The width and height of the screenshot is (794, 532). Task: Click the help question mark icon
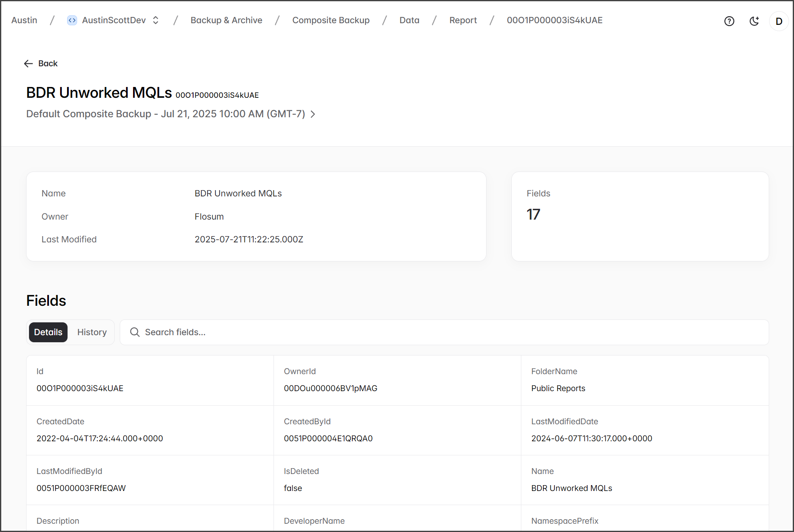pyautogui.click(x=729, y=21)
